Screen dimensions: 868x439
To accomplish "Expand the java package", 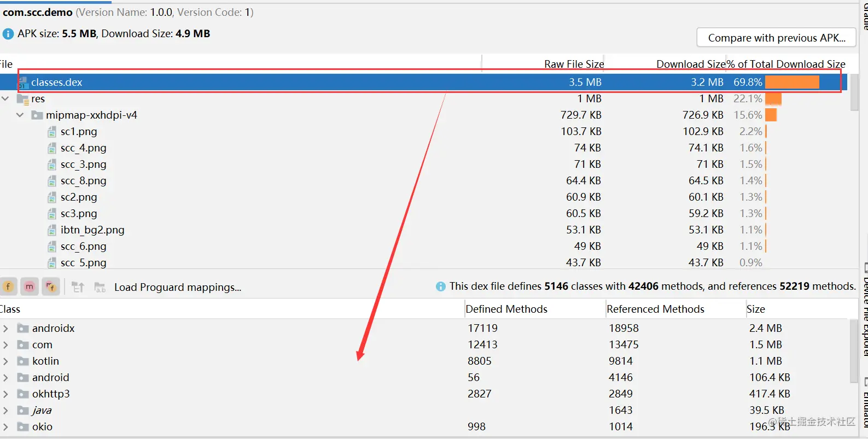I will point(5,411).
